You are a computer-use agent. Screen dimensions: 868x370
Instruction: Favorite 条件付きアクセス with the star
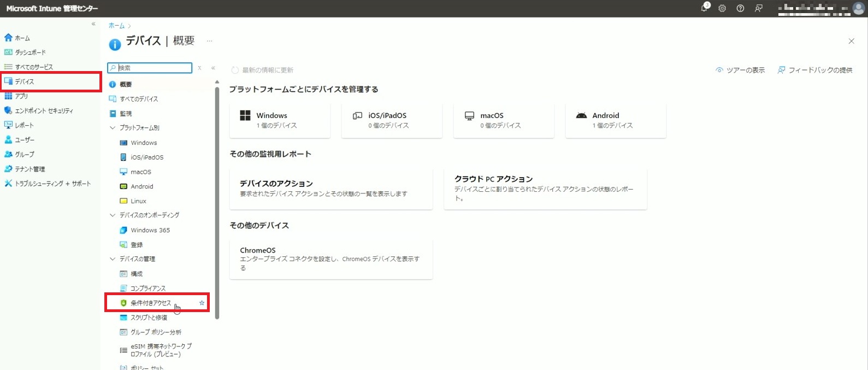pos(202,303)
